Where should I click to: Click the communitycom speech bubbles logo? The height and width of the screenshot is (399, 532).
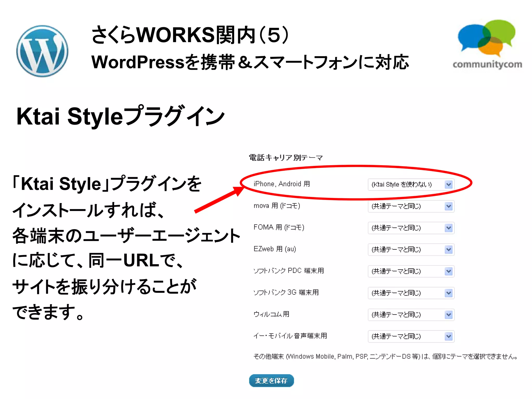click(487, 38)
